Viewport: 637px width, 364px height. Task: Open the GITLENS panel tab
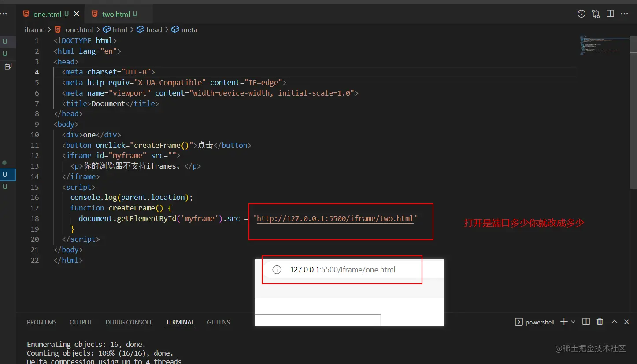point(219,322)
